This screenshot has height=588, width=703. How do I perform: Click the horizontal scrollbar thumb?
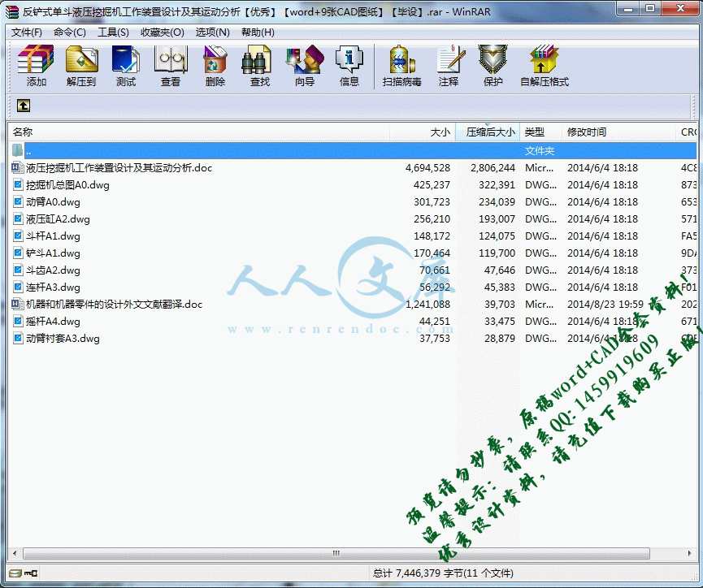pyautogui.click(x=336, y=553)
